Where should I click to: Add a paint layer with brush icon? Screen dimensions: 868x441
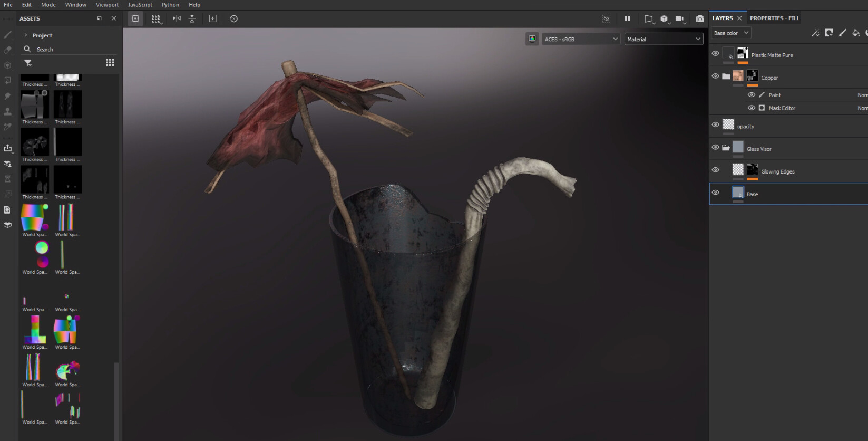click(x=843, y=33)
